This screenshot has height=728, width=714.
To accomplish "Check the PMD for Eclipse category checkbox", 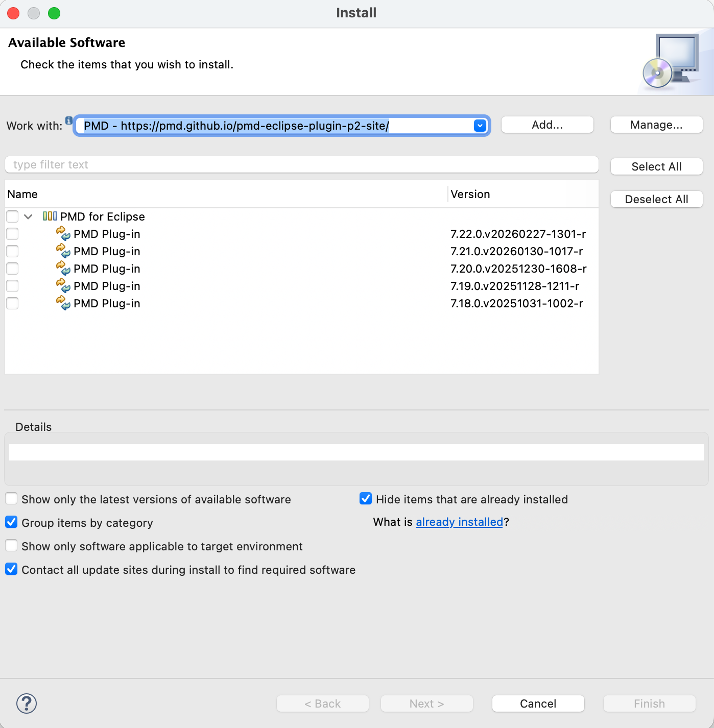I will [x=12, y=216].
